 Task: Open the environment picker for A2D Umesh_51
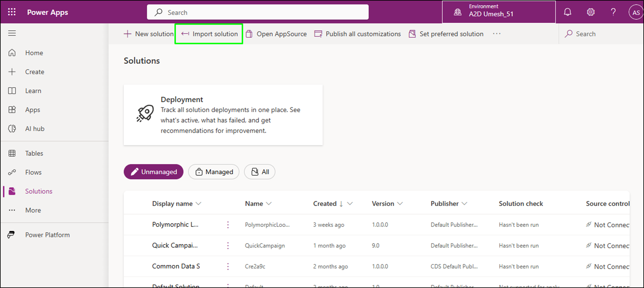pyautogui.click(x=498, y=12)
